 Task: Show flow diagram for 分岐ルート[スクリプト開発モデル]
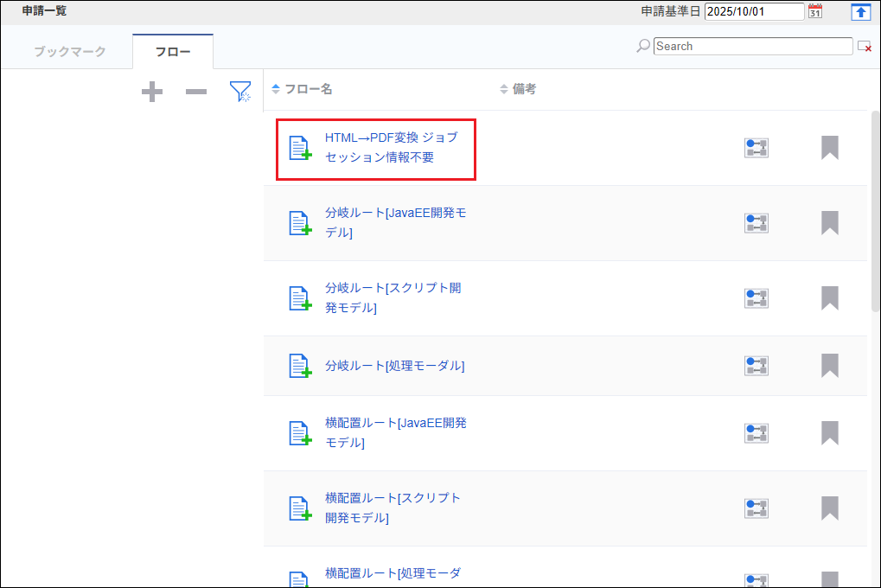(x=757, y=298)
